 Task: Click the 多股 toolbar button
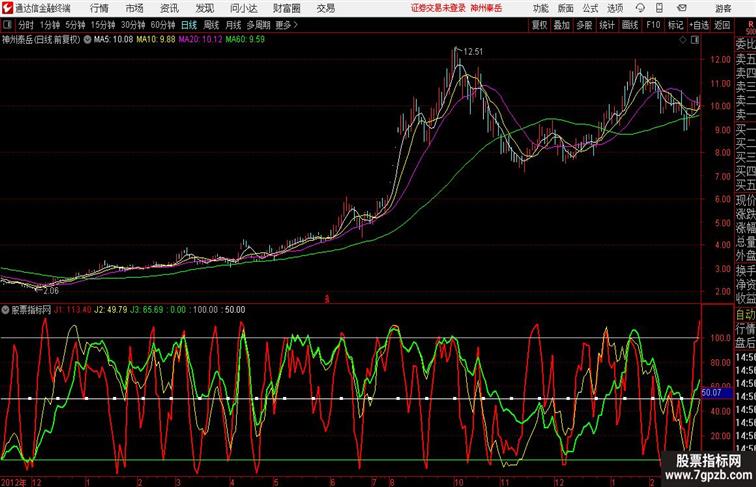[x=584, y=25]
